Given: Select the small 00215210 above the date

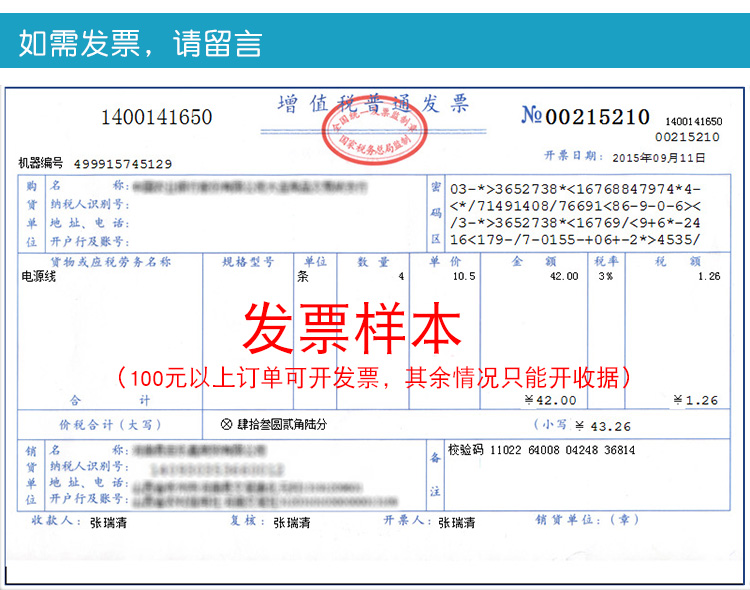Looking at the screenshot, I should (x=687, y=137).
